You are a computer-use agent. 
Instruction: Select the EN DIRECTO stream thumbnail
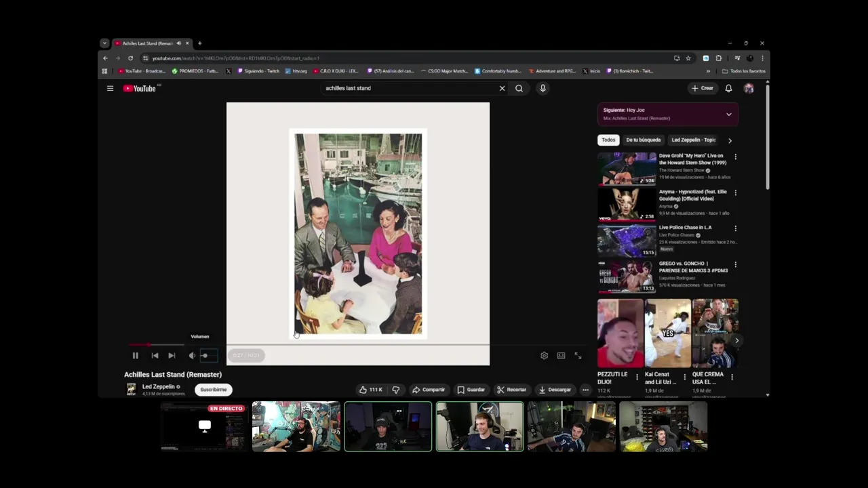(x=204, y=426)
